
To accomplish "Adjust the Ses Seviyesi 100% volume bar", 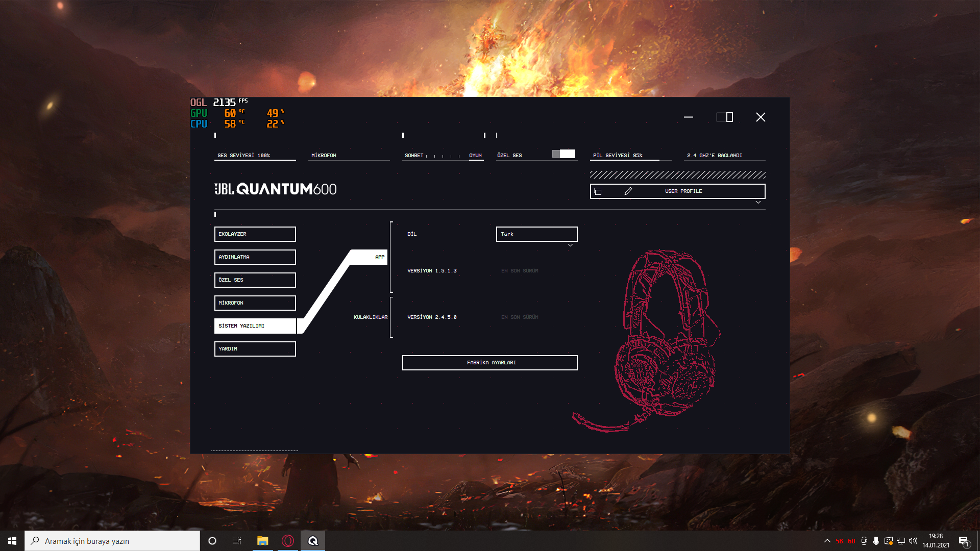I will point(255,156).
